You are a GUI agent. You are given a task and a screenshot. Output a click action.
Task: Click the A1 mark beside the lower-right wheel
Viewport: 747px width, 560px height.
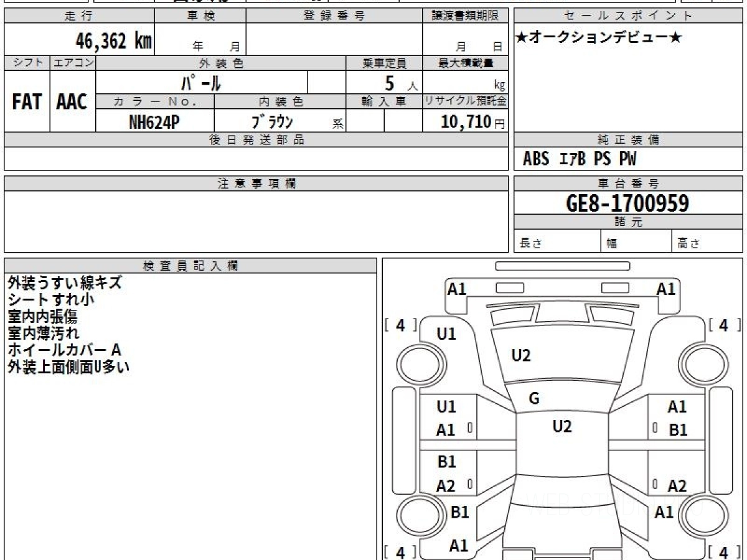click(x=664, y=512)
